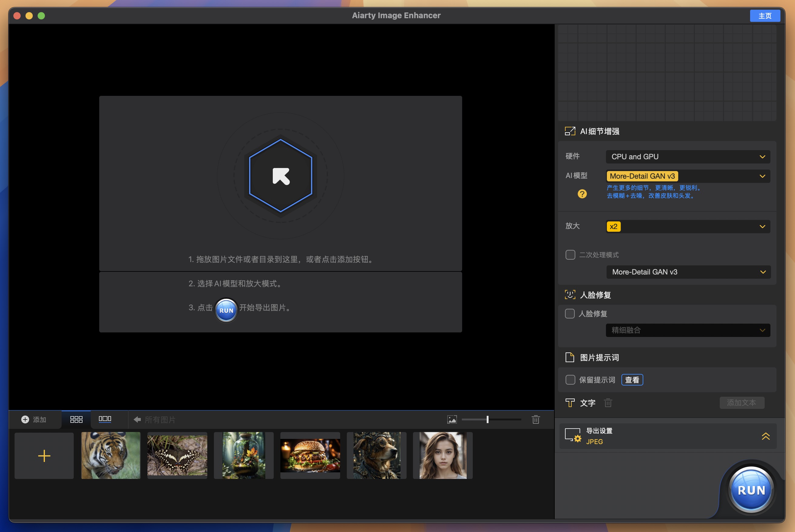Click the 图片提示词 document icon

coord(570,357)
